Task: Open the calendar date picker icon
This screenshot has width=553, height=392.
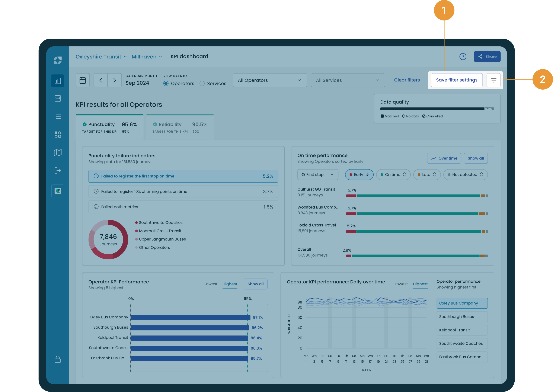Action: pos(83,80)
